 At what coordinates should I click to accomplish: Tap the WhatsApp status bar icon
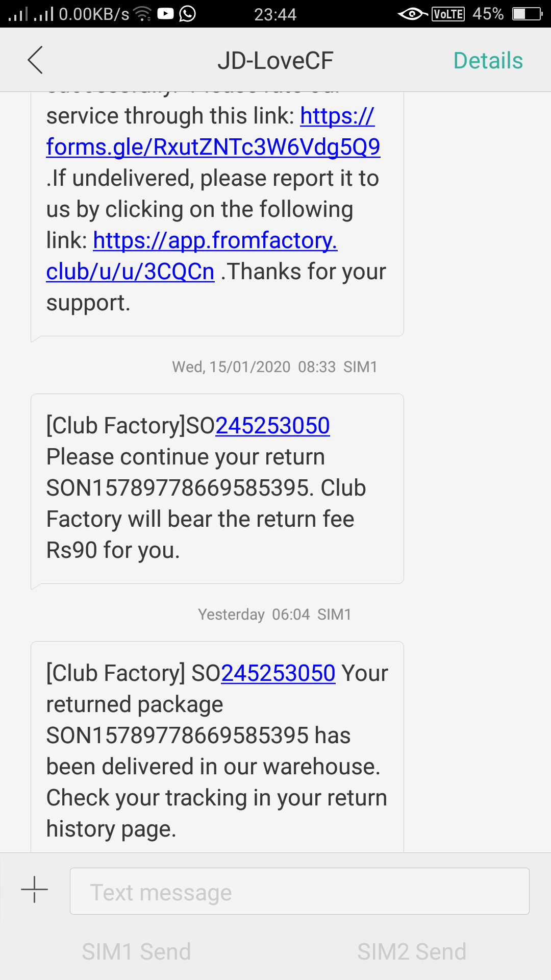pos(188,14)
